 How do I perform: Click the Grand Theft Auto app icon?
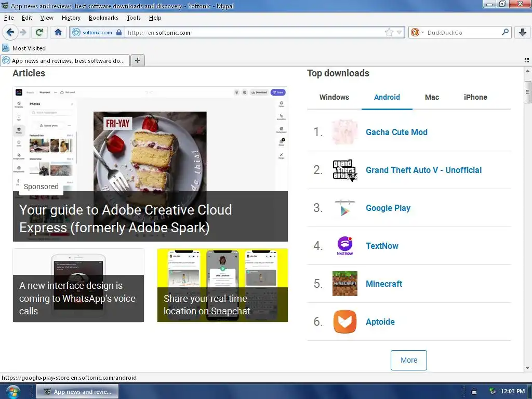click(345, 170)
